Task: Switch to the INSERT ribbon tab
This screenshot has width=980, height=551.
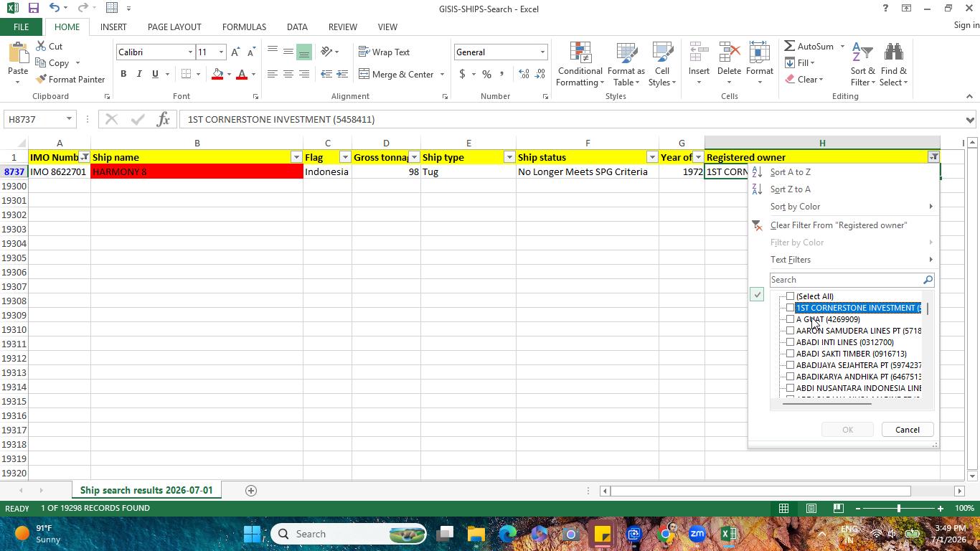Action: [x=113, y=27]
